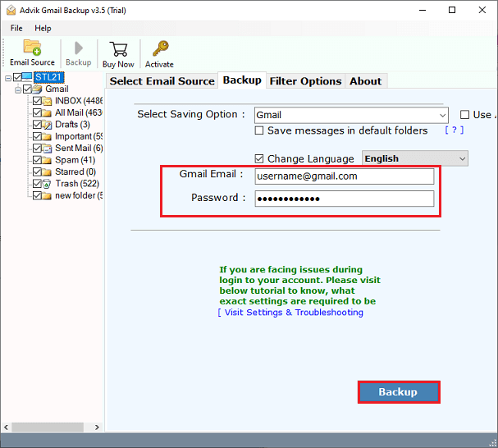Image resolution: width=498 pixels, height=448 pixels.
Task: Uncheck the Starred folder checkbox
Action: (x=37, y=171)
